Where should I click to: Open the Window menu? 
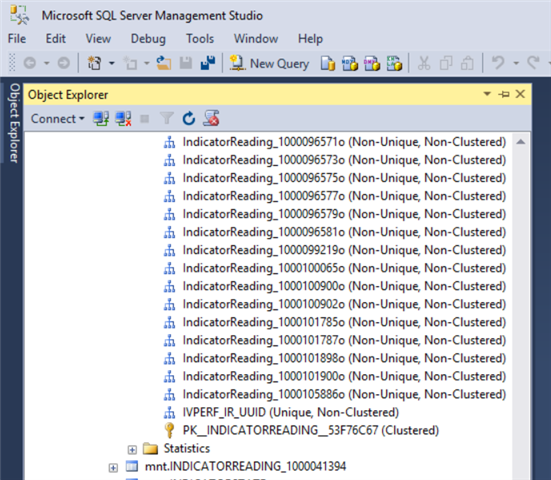tap(256, 39)
